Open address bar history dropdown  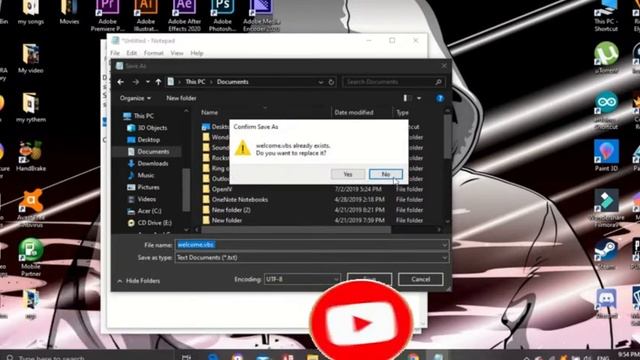321,82
